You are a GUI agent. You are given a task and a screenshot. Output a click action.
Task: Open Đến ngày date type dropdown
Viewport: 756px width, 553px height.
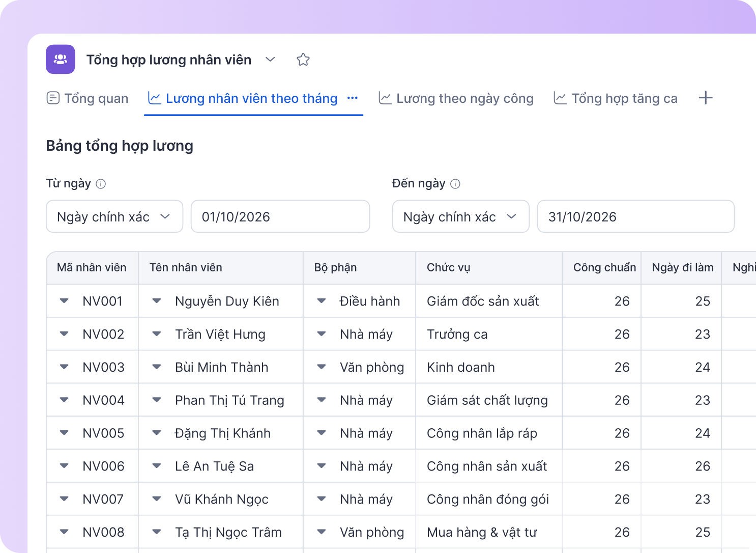(461, 216)
